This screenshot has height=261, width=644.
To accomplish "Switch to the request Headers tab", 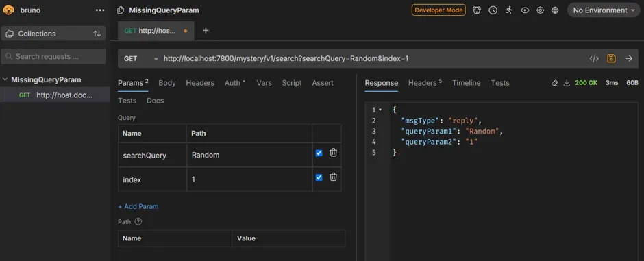I will 200,83.
